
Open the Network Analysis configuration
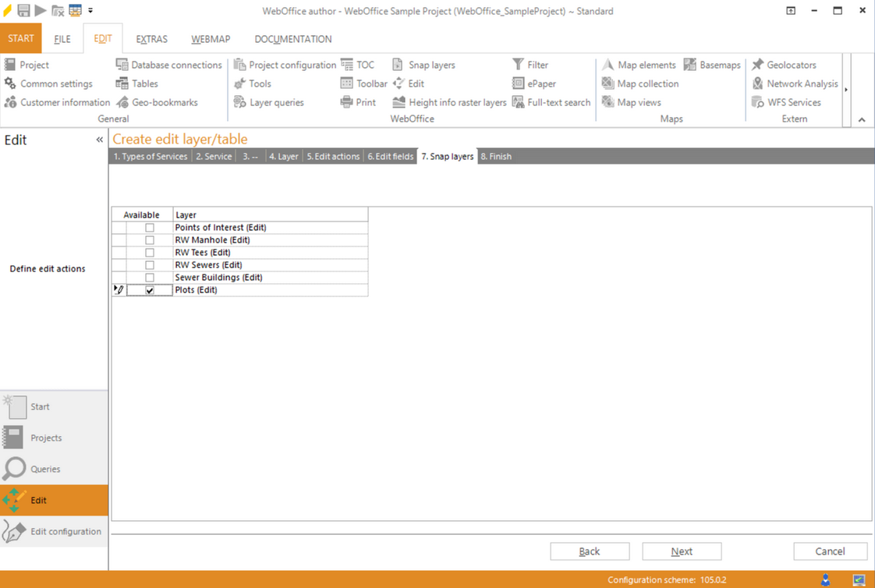[795, 83]
